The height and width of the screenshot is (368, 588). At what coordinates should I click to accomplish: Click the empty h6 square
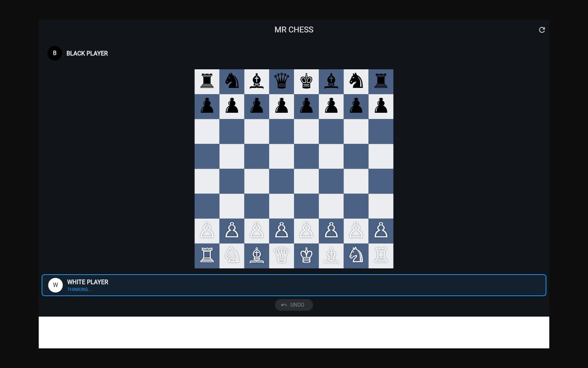381,131
